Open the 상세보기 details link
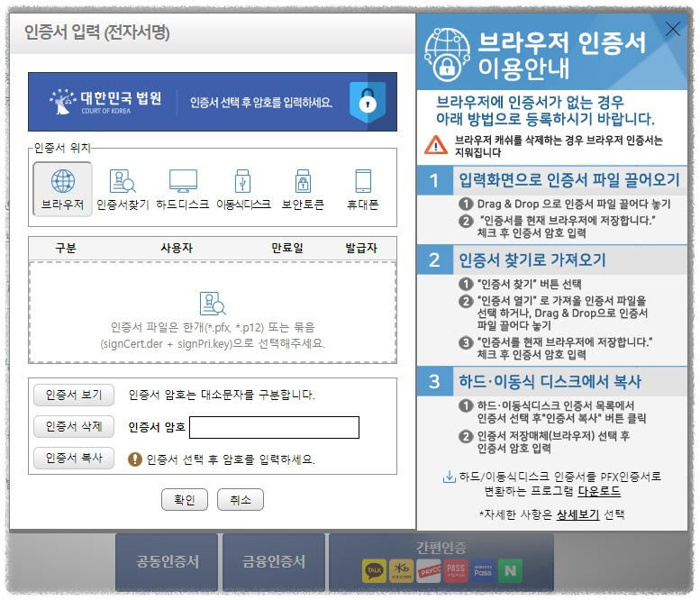Viewport: 700px width, 600px height. pyautogui.click(x=577, y=514)
